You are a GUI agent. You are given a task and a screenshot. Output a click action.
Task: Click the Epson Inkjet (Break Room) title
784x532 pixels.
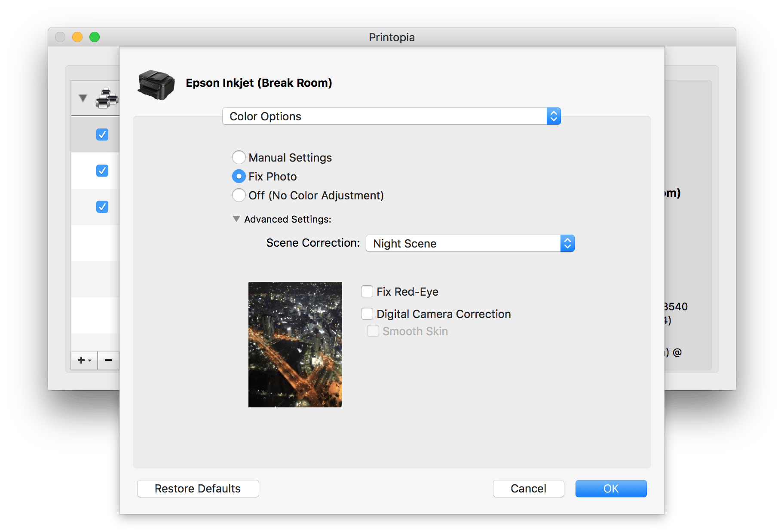(x=259, y=83)
